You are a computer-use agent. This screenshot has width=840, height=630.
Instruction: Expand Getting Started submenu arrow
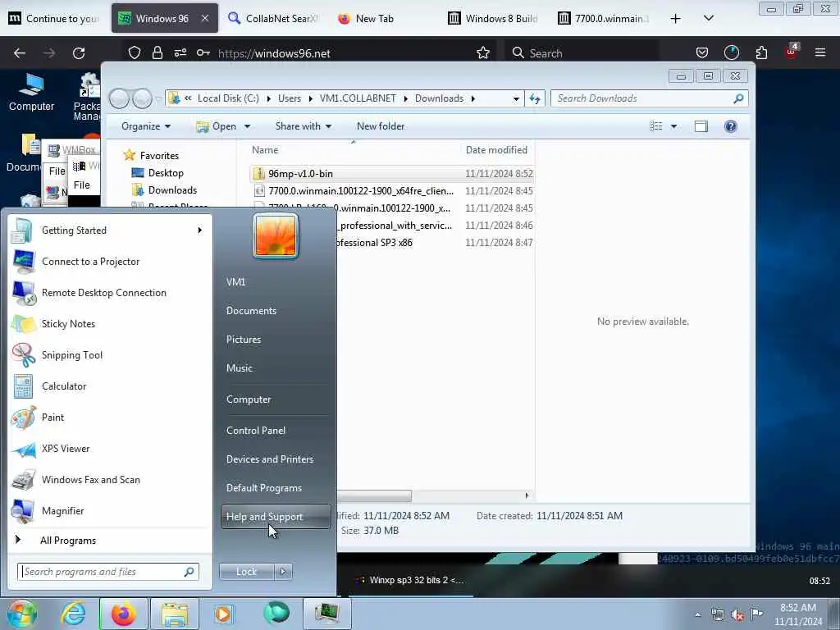[200, 231]
